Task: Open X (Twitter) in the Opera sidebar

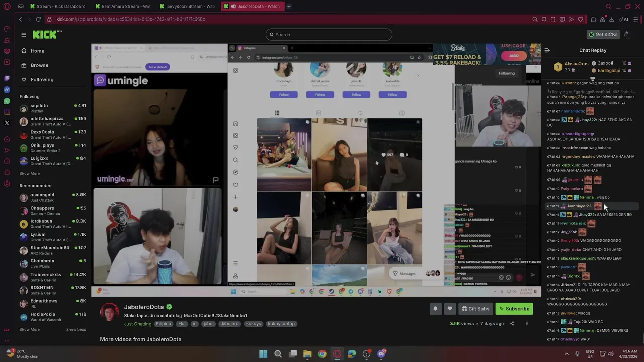Action: point(7,123)
